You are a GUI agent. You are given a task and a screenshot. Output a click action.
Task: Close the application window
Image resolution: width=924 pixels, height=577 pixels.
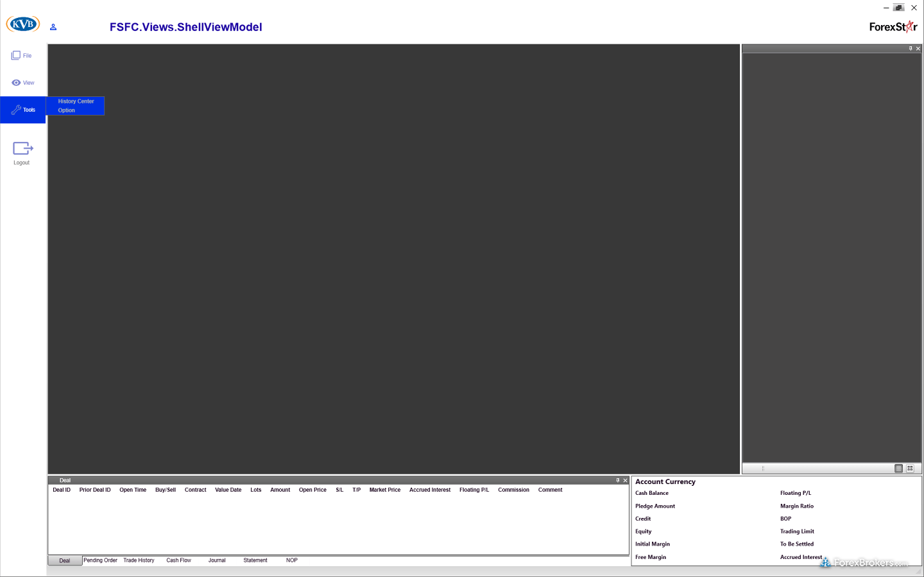[x=914, y=8]
